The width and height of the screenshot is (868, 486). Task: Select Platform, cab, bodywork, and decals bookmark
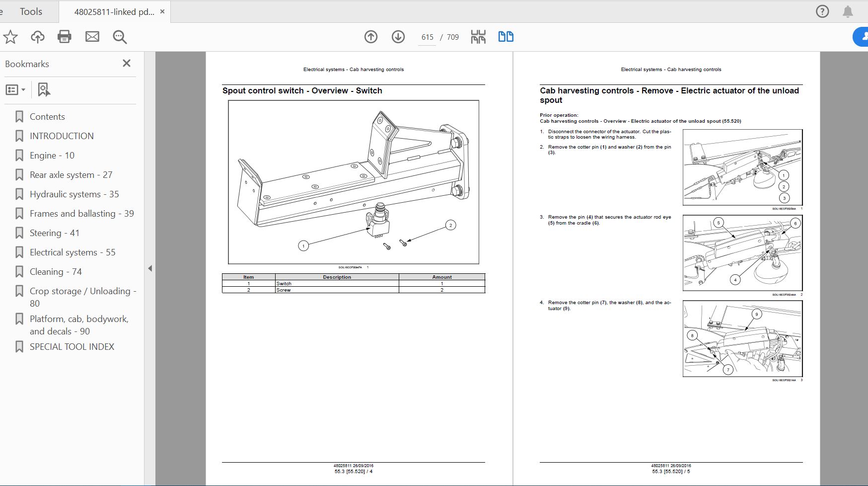click(x=79, y=325)
